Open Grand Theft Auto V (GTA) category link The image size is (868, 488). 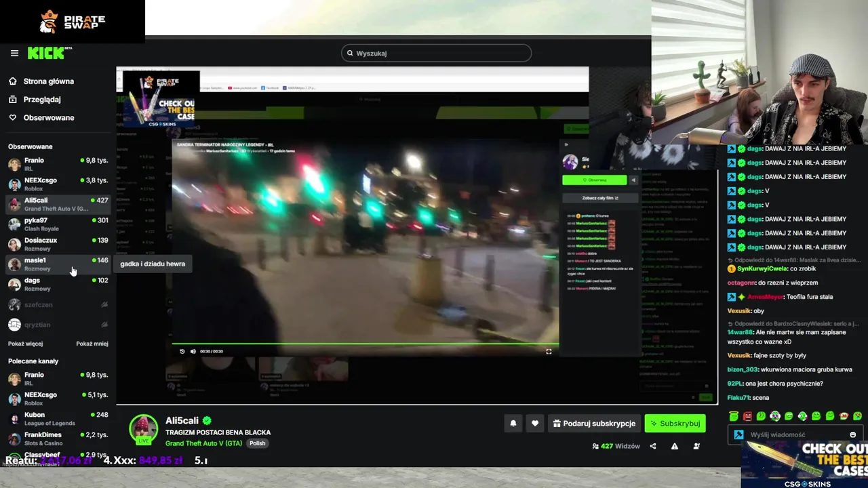(x=203, y=443)
